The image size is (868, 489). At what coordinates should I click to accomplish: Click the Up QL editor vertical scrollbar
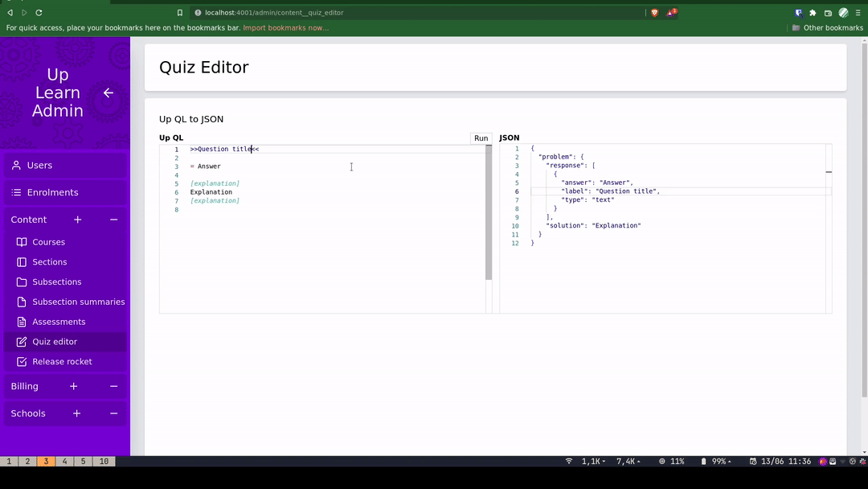[x=489, y=213]
